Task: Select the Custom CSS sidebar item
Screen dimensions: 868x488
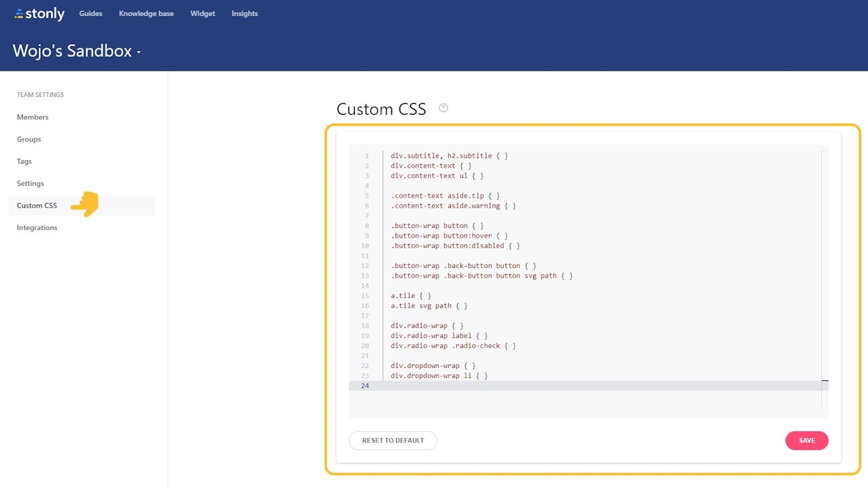Action: [x=37, y=205]
